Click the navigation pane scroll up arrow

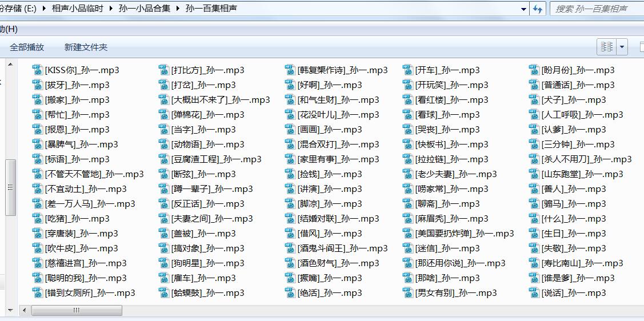pyautogui.click(x=10, y=65)
